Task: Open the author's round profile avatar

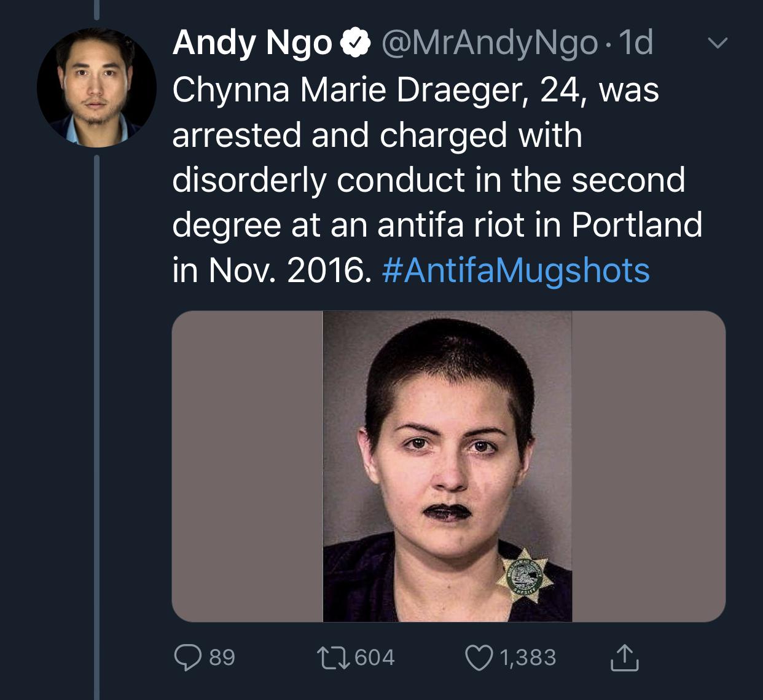Action: 96,88
